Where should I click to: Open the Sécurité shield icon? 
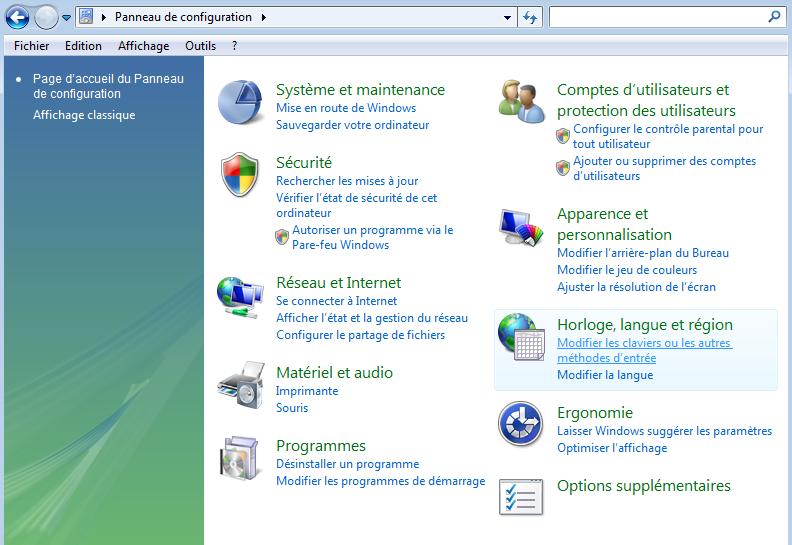pos(240,175)
